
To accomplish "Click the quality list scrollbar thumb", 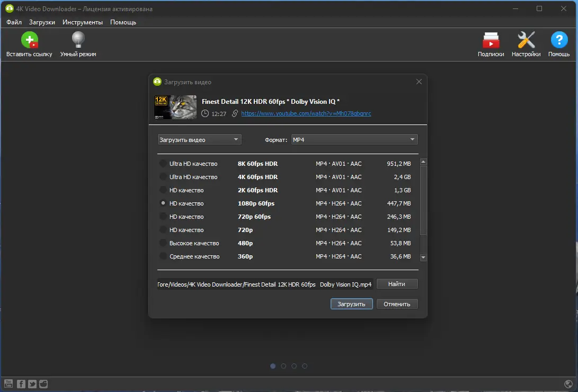I will pyautogui.click(x=423, y=200).
